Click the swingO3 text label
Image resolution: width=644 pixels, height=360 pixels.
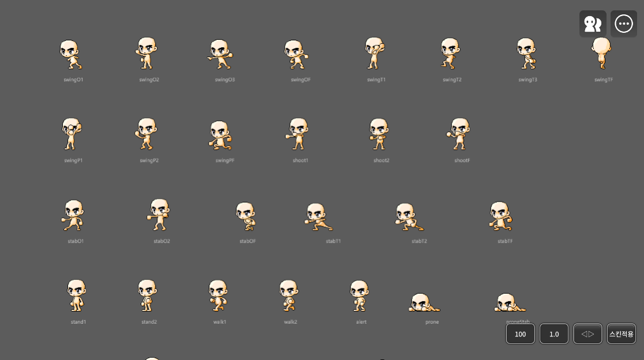(x=225, y=79)
